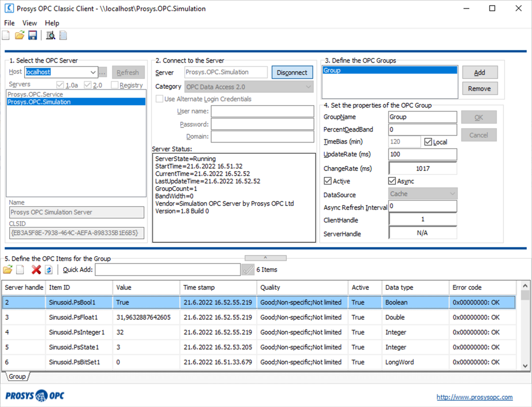532x407 pixels.
Task: Open the www.prosysopc.com link
Action: coord(475,397)
